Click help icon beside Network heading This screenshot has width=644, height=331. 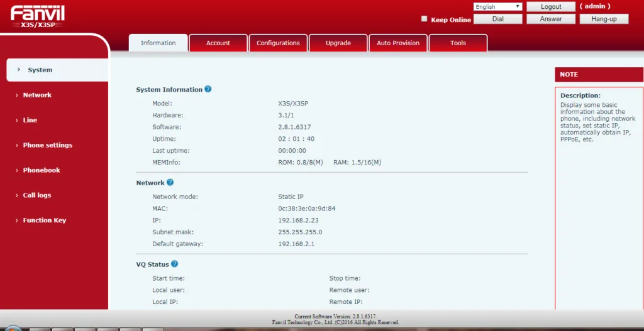tap(170, 183)
